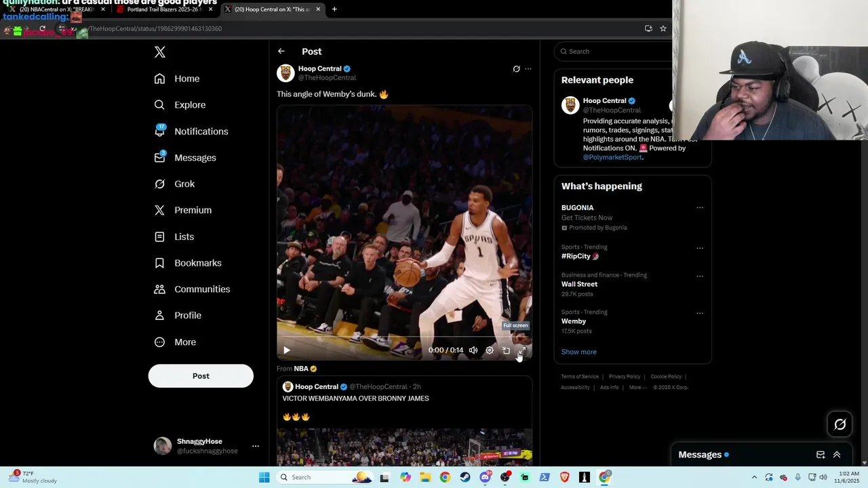Open @PolymarketSport link in bio
The width and height of the screenshot is (868, 488).
[612, 157]
